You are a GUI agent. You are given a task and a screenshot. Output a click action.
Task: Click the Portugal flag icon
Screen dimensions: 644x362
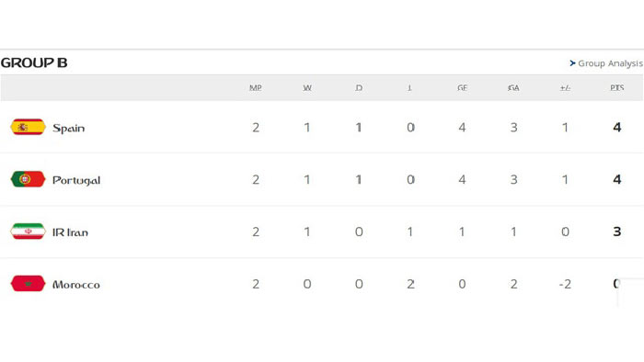28,179
